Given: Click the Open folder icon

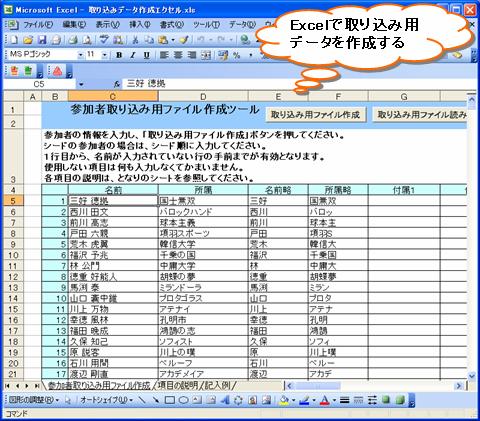Looking at the screenshot, I should click(28, 40).
